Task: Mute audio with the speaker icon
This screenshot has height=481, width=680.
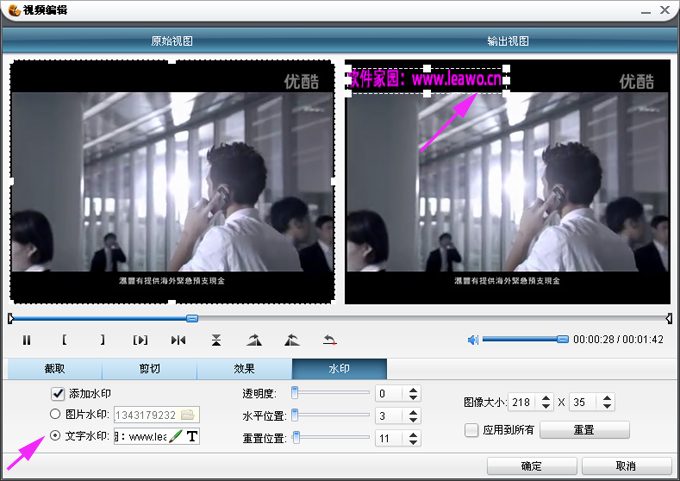Action: coord(473,340)
